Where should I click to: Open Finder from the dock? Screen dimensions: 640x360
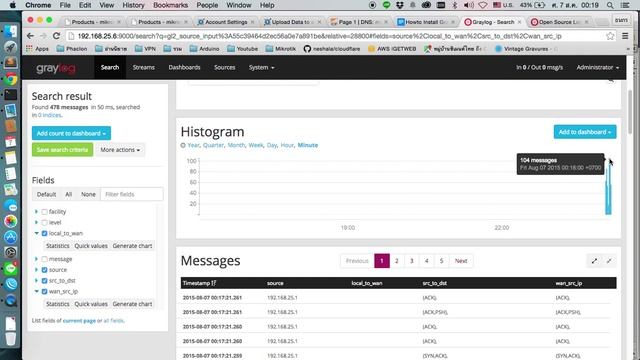(11, 31)
